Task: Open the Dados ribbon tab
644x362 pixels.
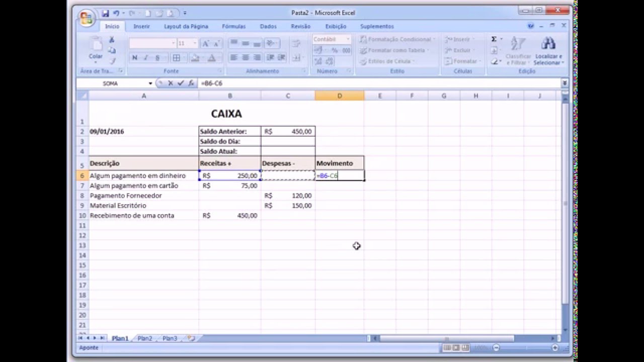Action: [268, 26]
